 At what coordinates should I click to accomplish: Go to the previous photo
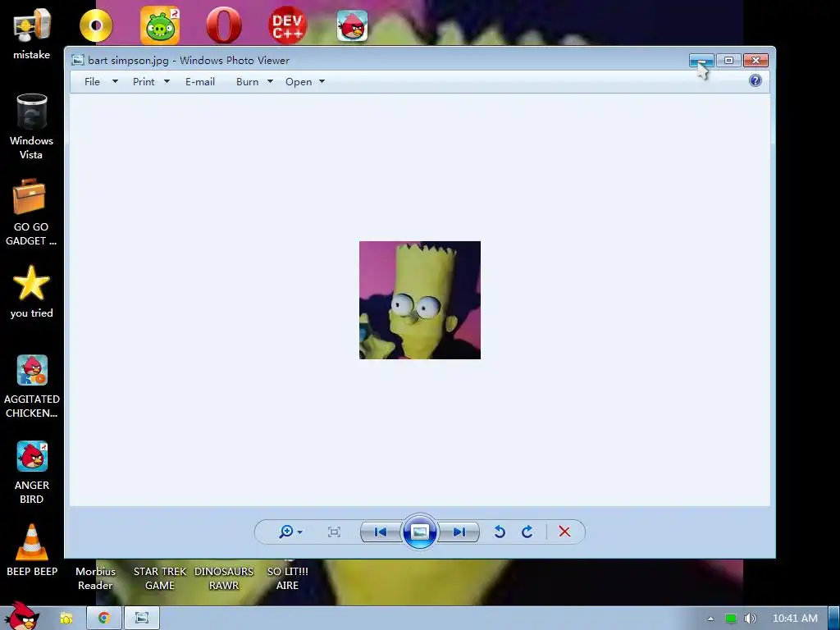pyautogui.click(x=381, y=532)
